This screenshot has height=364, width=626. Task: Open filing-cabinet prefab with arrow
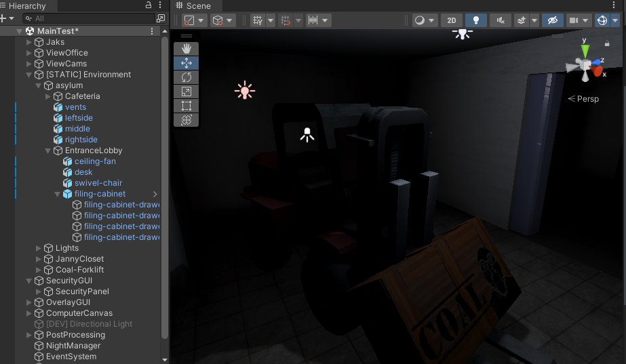tap(155, 194)
